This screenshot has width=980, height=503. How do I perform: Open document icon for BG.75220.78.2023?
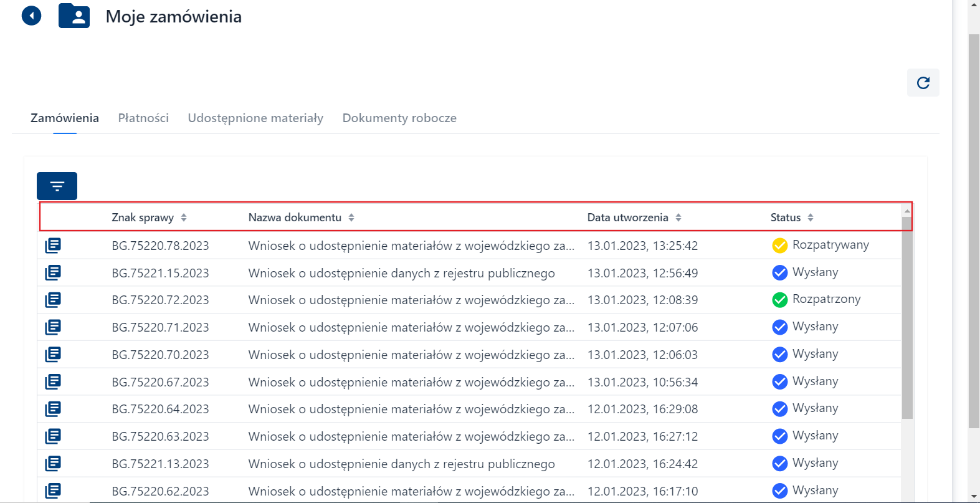pyautogui.click(x=53, y=246)
